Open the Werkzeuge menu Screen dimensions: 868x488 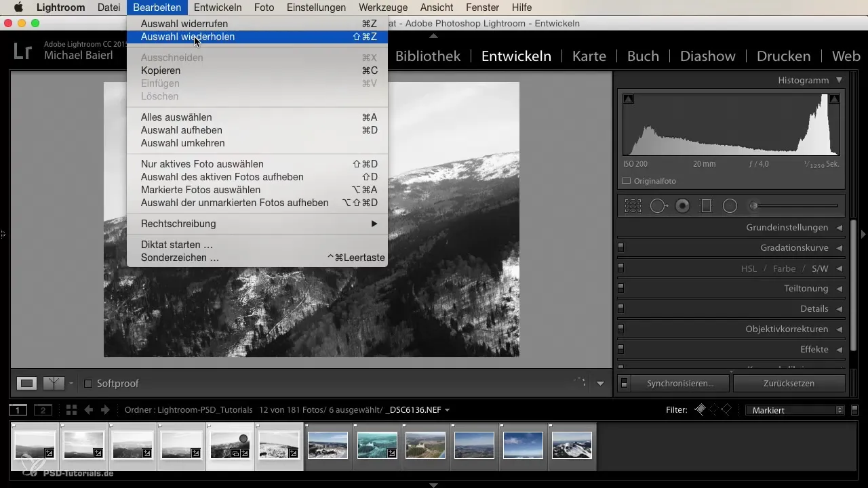[383, 7]
